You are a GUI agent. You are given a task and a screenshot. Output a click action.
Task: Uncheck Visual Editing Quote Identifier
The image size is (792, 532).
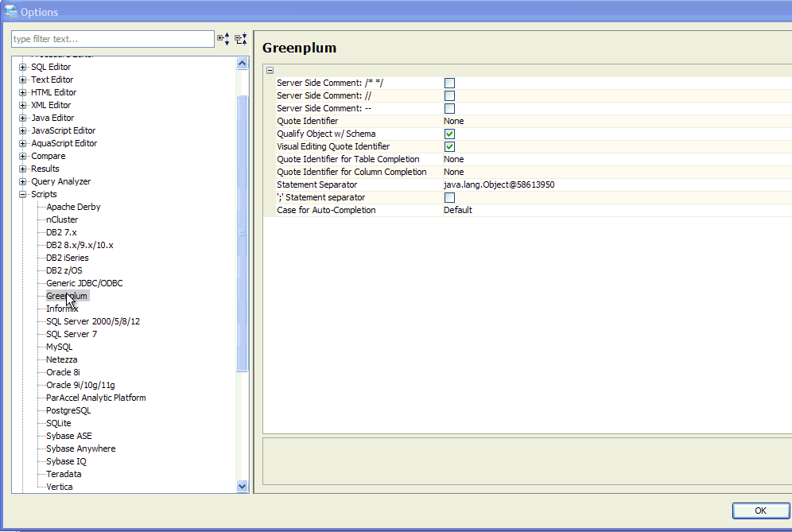click(449, 146)
